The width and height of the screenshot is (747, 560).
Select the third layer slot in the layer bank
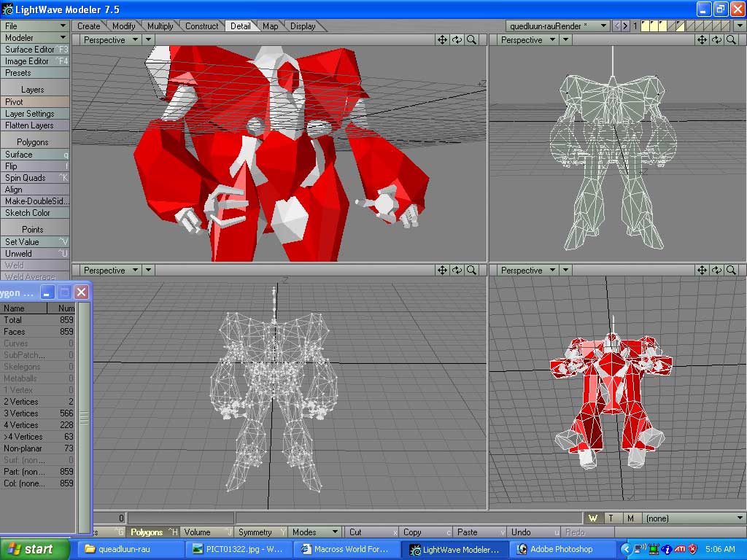(662, 26)
